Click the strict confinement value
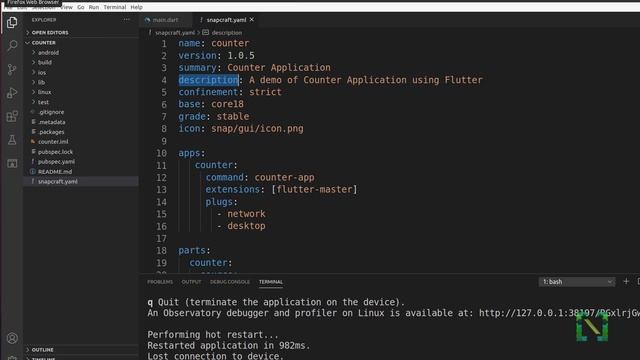 (x=265, y=92)
